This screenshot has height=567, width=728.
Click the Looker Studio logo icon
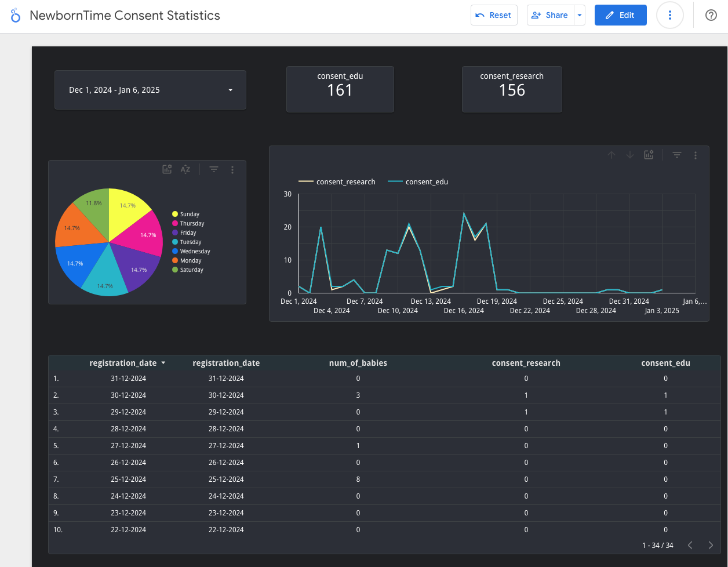[16, 16]
